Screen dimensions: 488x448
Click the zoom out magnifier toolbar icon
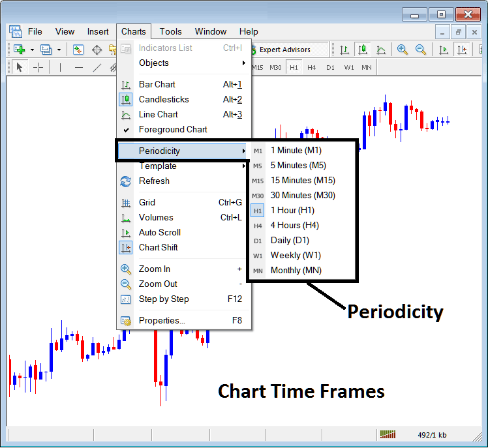pyautogui.click(x=421, y=50)
